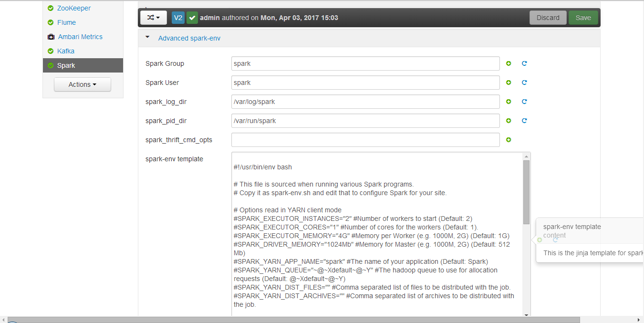
Task: Open the Actions dropdown menu
Action: click(x=83, y=84)
